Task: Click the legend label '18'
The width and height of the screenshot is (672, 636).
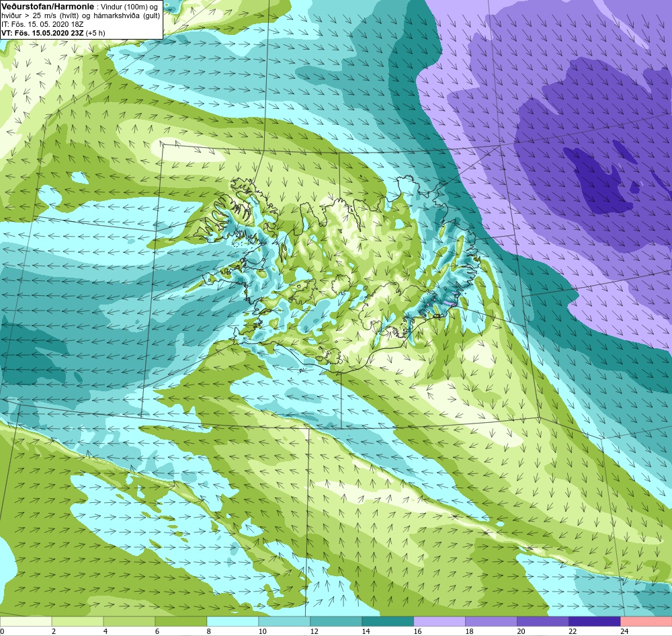Action: (469, 631)
